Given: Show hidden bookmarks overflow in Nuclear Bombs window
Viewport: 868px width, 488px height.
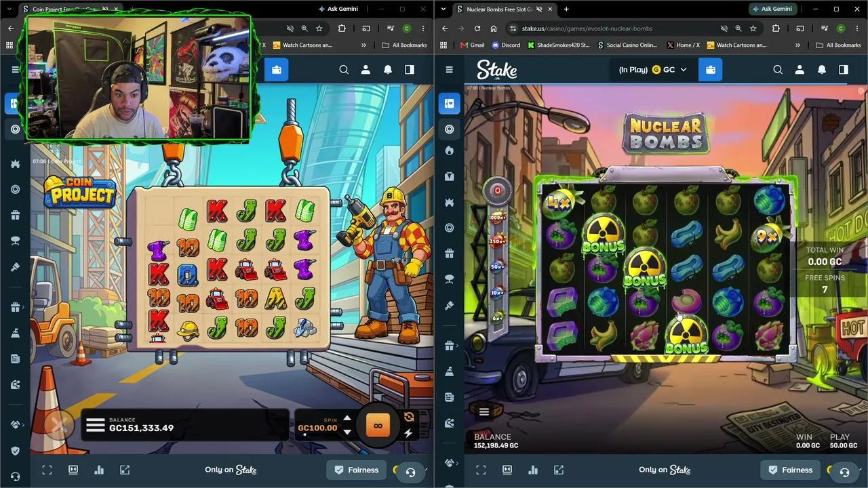Looking at the screenshot, I should coord(797,45).
